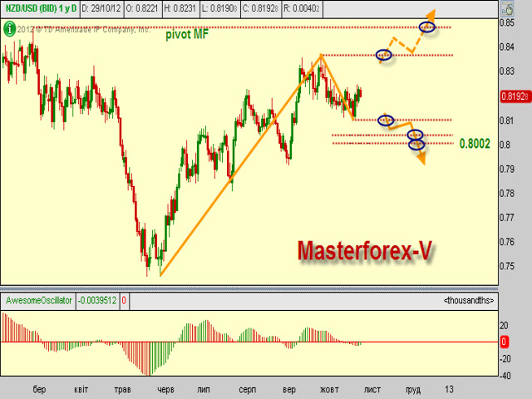Screen dimensions: 532x399
Task: Click the -20 level on the oscillator axis
Action: pos(505,358)
